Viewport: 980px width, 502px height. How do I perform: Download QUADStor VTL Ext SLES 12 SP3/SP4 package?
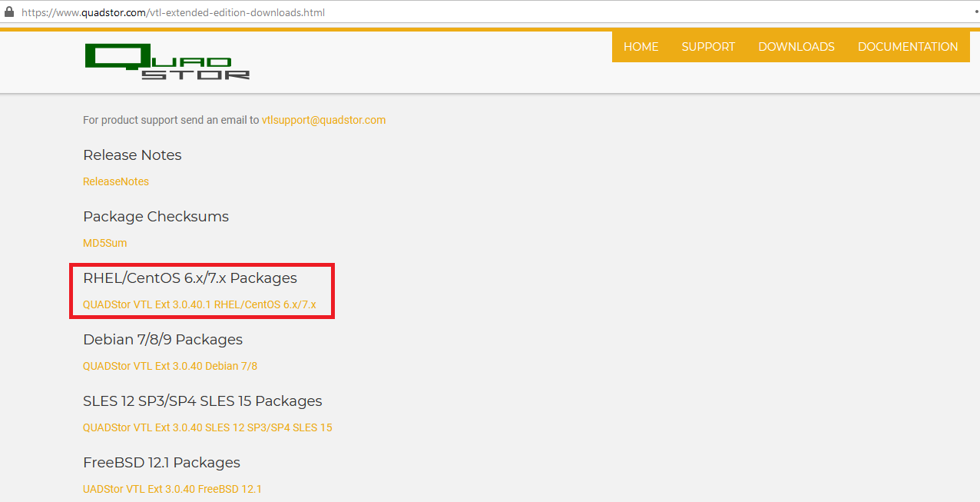[207, 427]
